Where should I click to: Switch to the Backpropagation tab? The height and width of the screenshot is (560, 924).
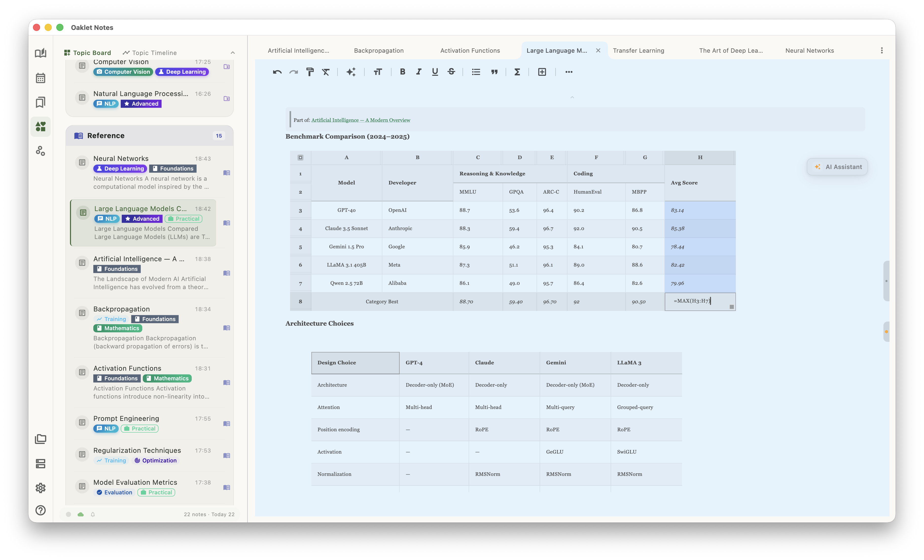pos(378,50)
